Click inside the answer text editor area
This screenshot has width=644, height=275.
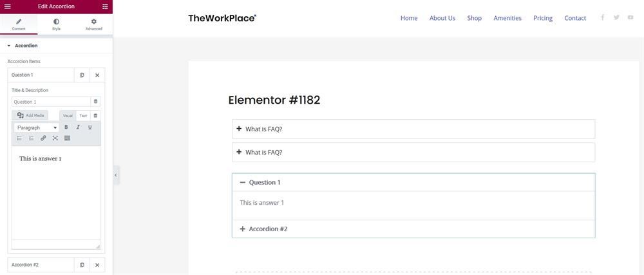[56, 193]
